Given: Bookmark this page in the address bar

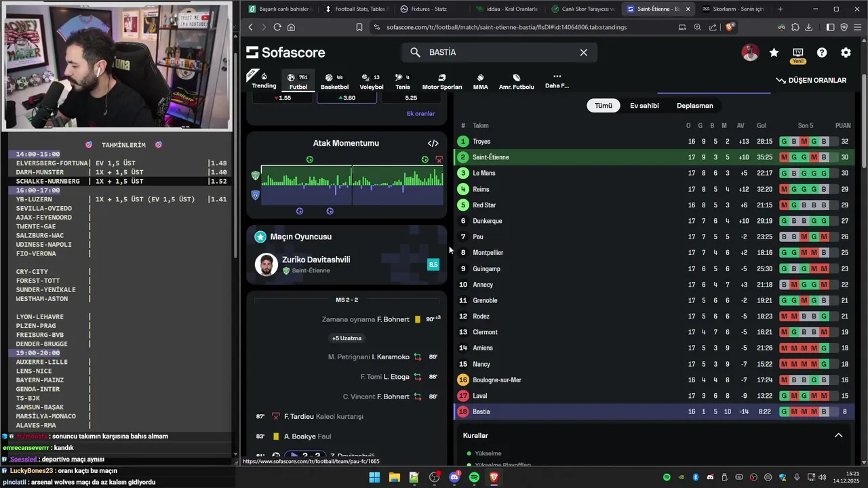Looking at the screenshot, I should (359, 27).
